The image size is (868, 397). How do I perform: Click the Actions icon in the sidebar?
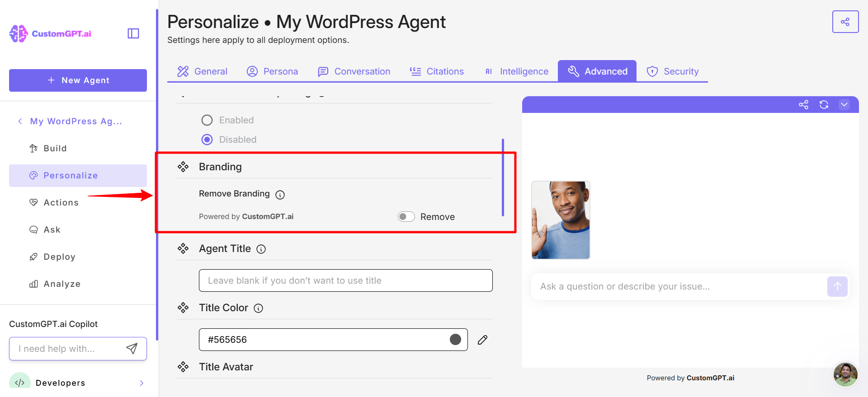pyautogui.click(x=33, y=202)
